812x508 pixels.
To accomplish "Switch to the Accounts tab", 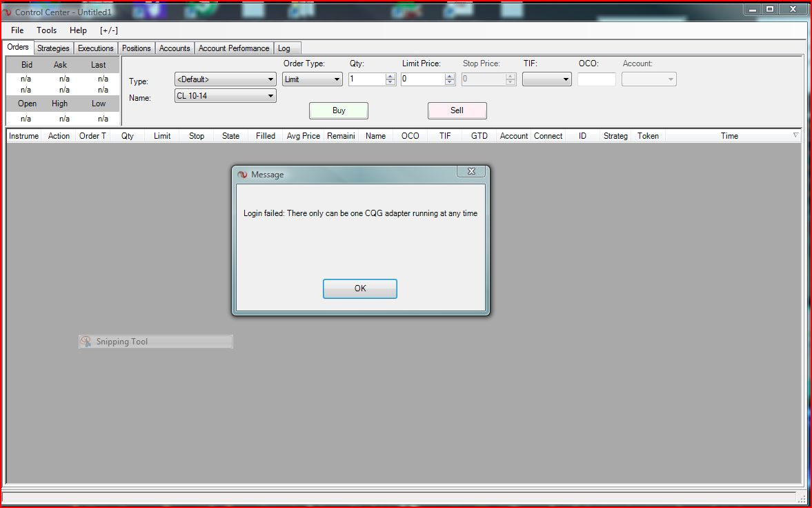I will 175,48.
